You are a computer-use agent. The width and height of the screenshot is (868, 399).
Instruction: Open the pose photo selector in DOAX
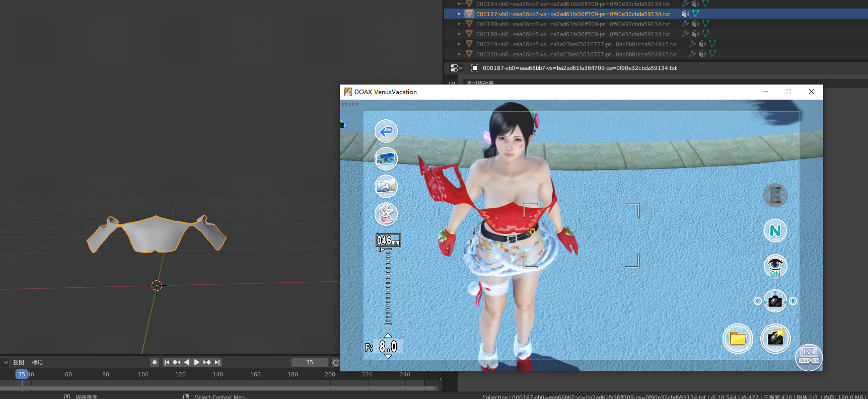pos(386,187)
